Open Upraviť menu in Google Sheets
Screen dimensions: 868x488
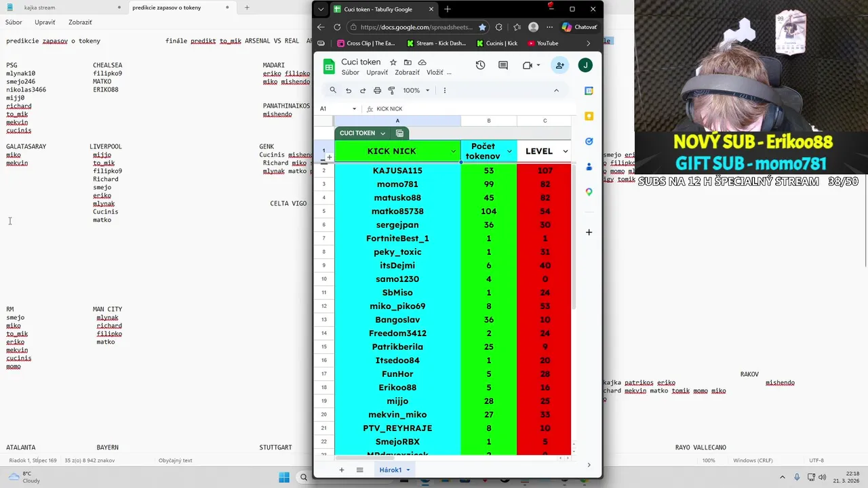pos(377,73)
